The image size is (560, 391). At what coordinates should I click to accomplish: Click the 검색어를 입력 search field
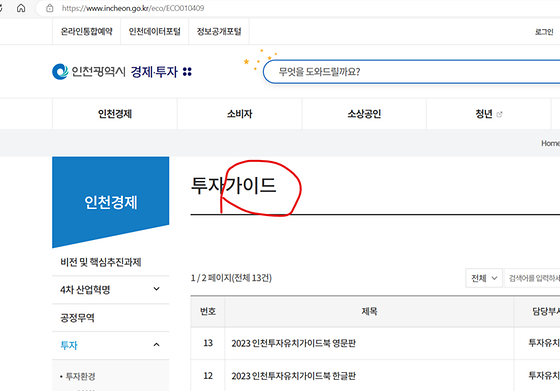[532, 278]
